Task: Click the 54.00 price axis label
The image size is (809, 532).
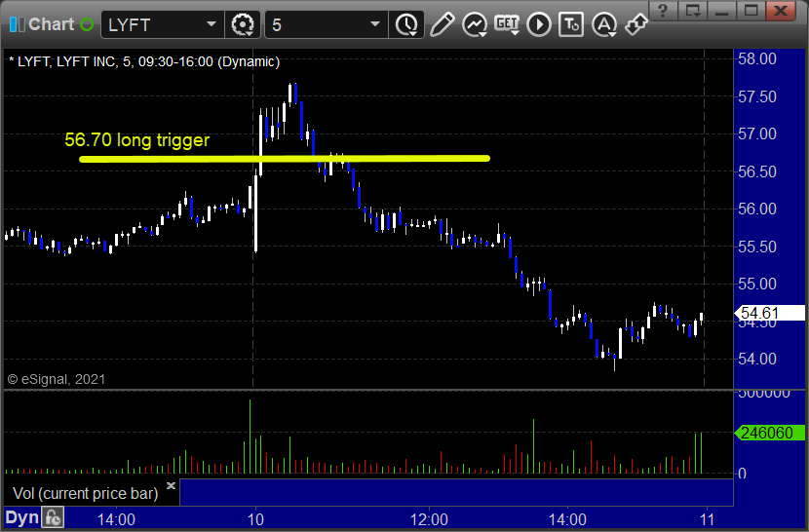Action: coord(757,359)
